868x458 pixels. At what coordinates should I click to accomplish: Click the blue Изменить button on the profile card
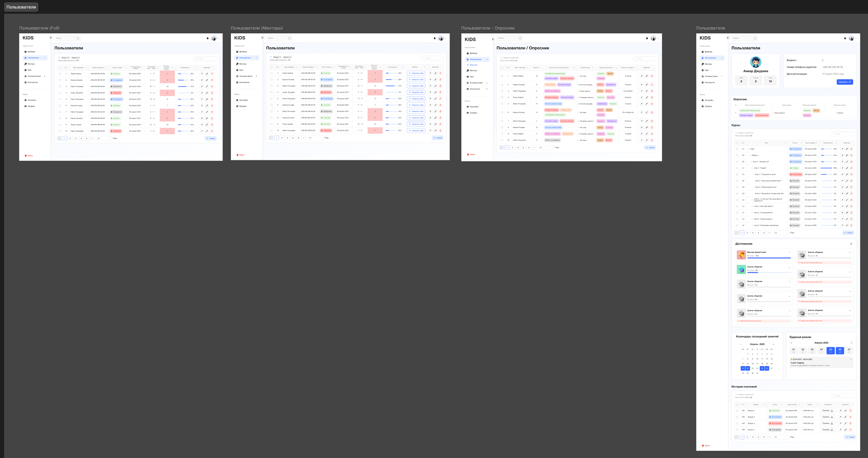[845, 82]
